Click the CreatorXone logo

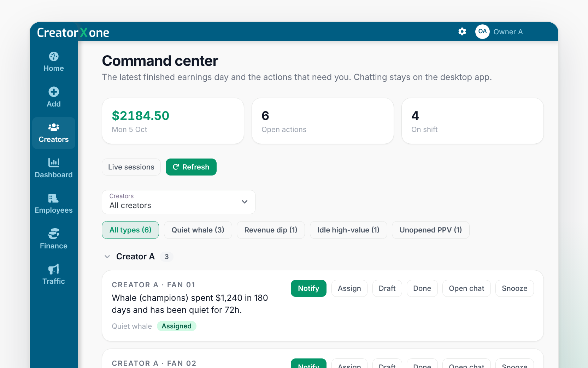[73, 32]
